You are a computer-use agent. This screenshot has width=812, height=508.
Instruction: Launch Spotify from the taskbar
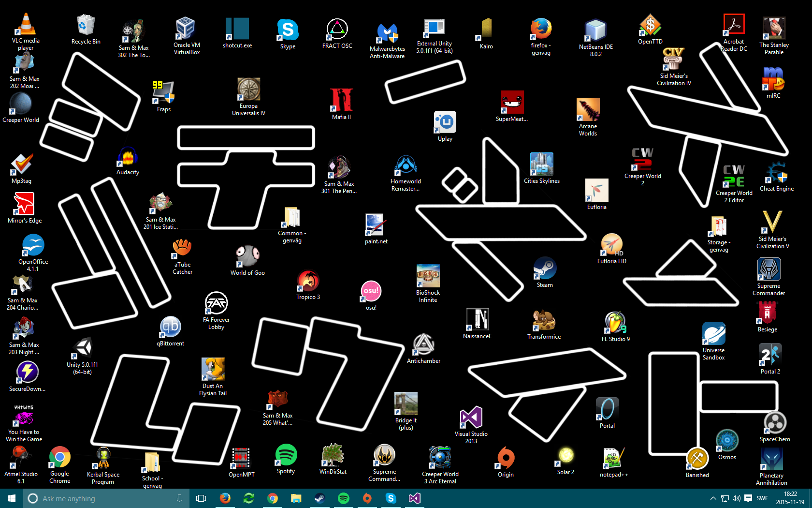343,498
